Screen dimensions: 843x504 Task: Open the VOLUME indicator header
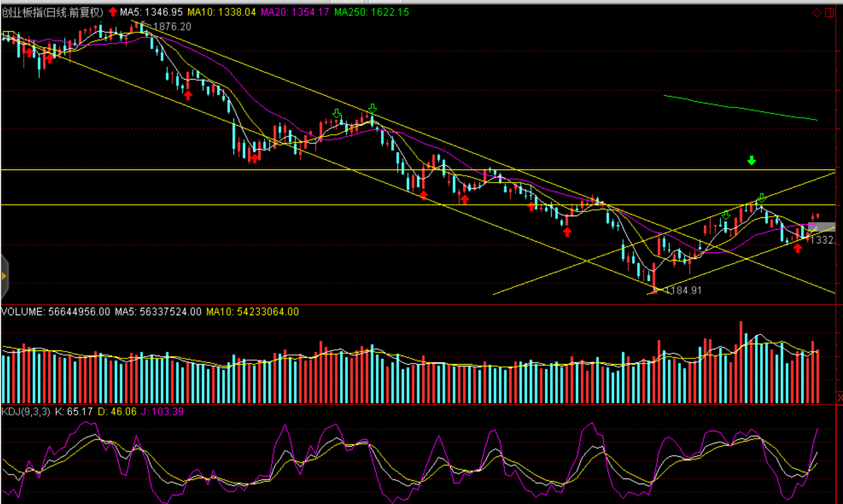pyautogui.click(x=55, y=312)
